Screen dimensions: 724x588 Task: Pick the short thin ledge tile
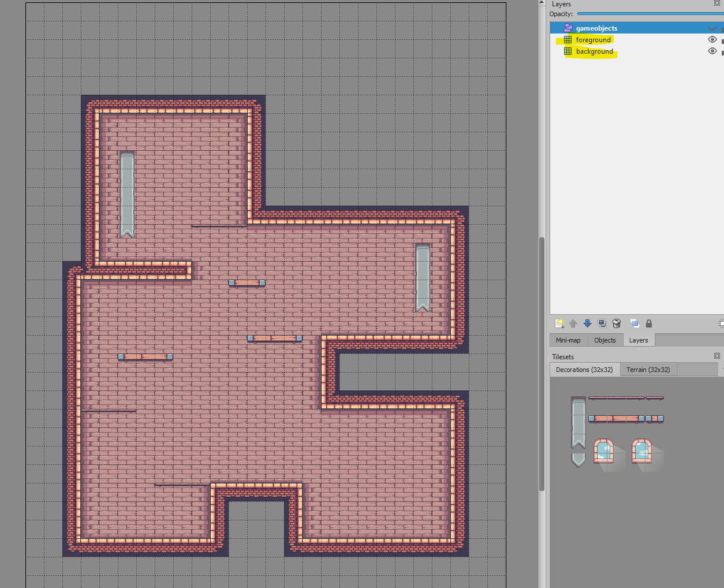(x=655, y=398)
